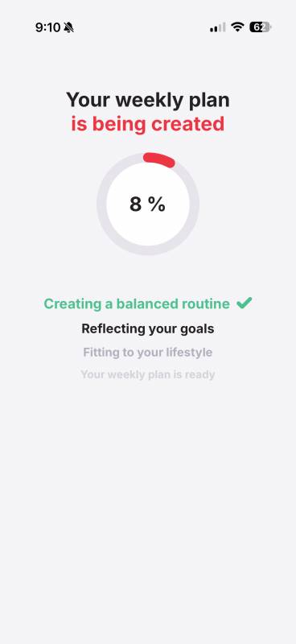This screenshot has width=296, height=644.
Task: Tap the red is being created text
Action: 148,124
